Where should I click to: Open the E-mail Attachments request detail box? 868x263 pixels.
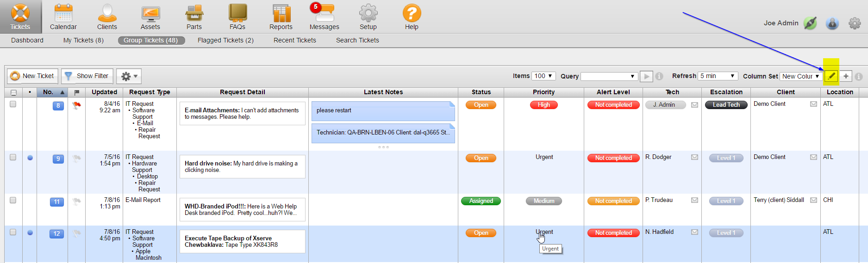243,113
